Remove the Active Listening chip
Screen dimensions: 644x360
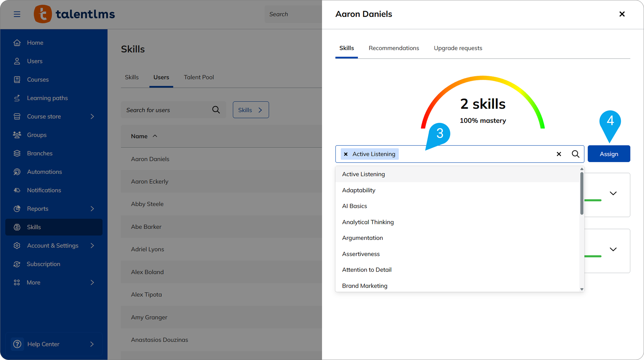click(346, 154)
